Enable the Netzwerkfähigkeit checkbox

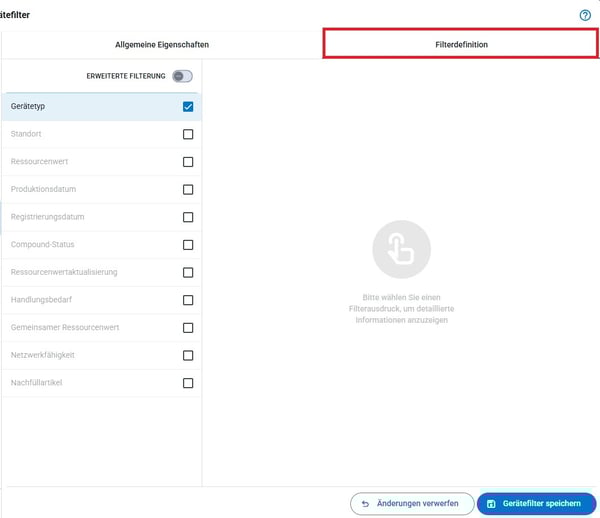coord(188,355)
